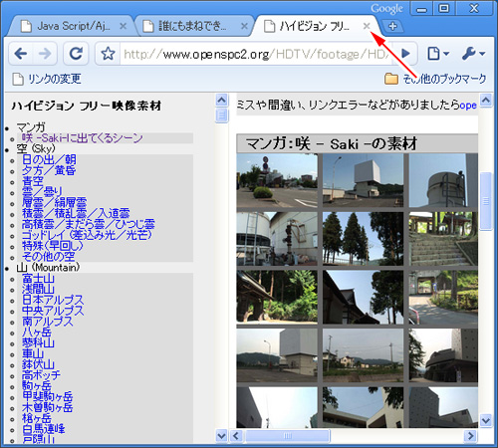The image size is (498, 448).
Task: Open the 特殊(早回し) link
Action: click(x=53, y=246)
